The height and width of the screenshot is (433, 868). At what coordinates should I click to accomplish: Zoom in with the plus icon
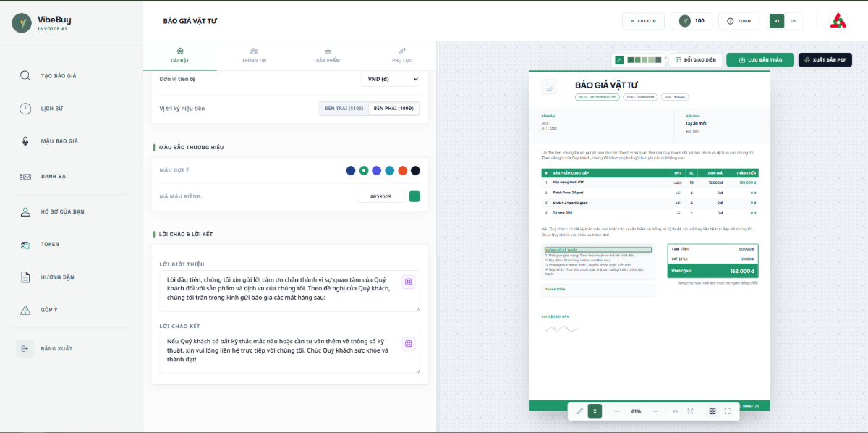(655, 411)
